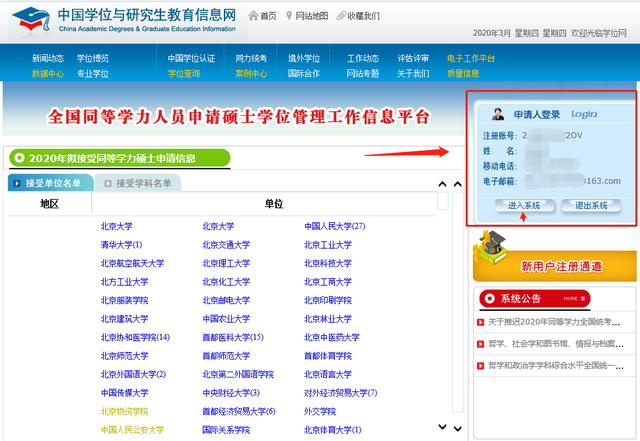Open the 新用户注册通道 banner
The height and width of the screenshot is (441, 640).
click(x=555, y=265)
